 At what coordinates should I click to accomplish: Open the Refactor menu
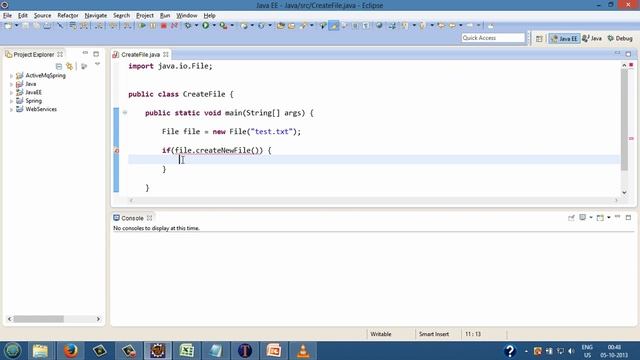click(68, 16)
